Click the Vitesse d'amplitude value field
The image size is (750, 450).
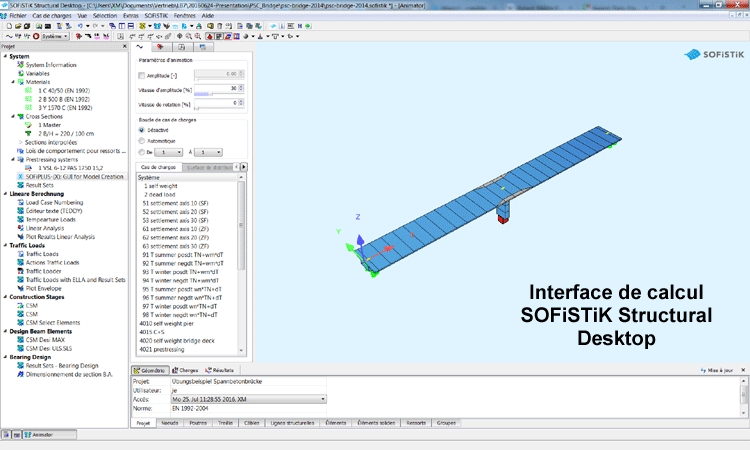(x=216, y=88)
